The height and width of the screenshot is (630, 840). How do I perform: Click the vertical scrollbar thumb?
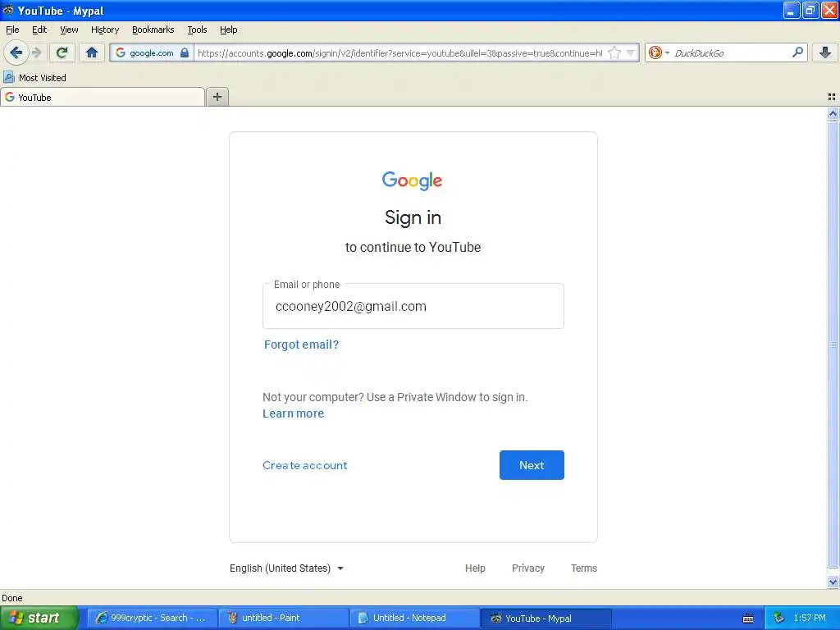click(833, 345)
